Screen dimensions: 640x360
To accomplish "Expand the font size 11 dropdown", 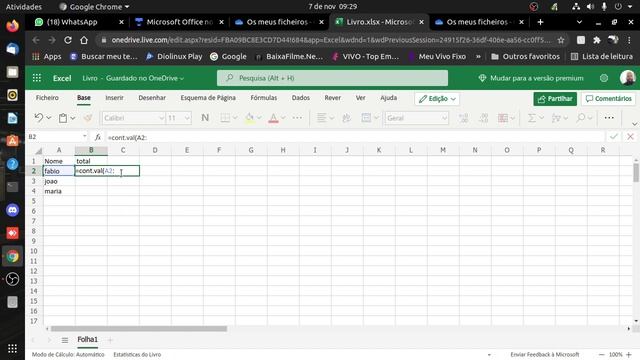I will 187,118.
